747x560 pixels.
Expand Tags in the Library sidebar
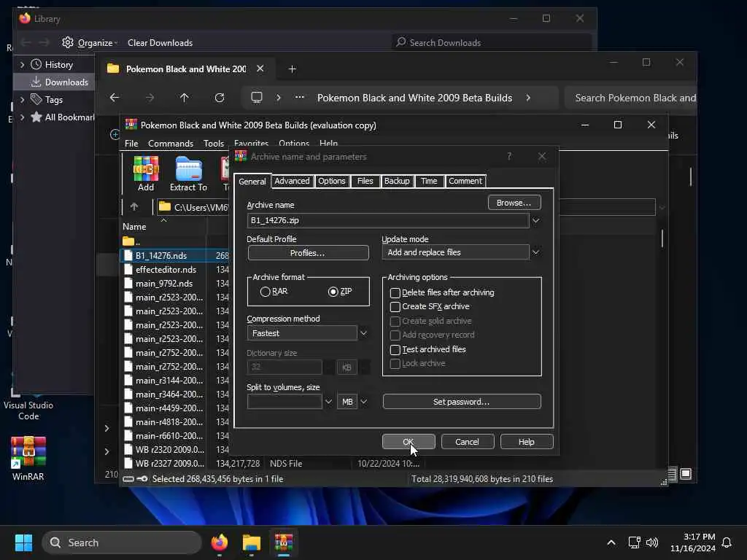click(x=22, y=99)
